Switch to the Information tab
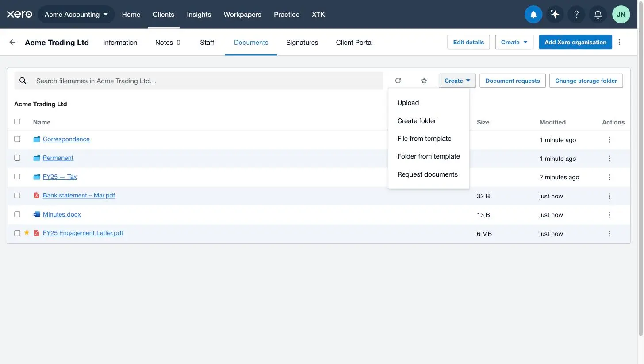The height and width of the screenshot is (364, 644). pyautogui.click(x=120, y=42)
